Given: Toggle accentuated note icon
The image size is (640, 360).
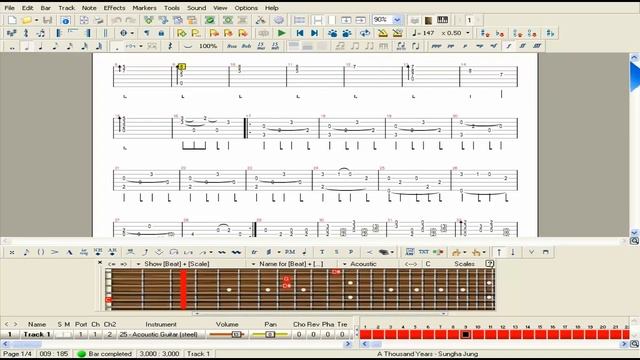Looking at the screenshot, I should tap(55, 252).
